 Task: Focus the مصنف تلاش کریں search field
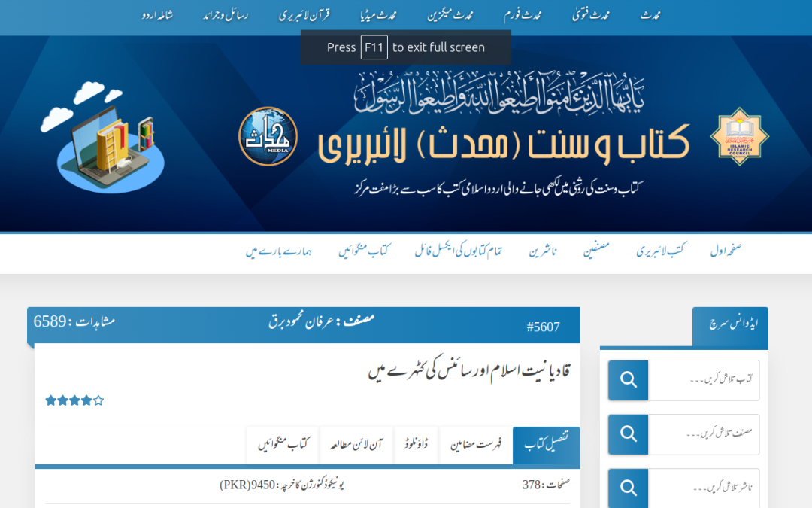[x=704, y=434]
